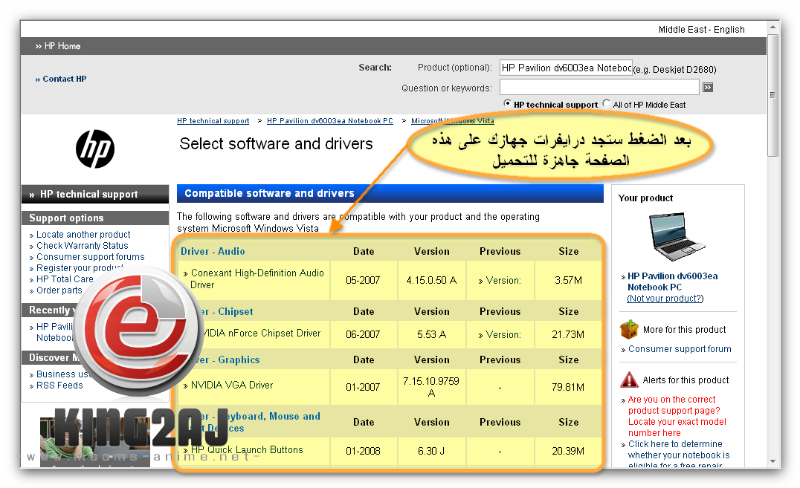This screenshot has width=800, height=488.
Task: Open the NVIDIA VGA Driver link
Action: [x=231, y=385]
